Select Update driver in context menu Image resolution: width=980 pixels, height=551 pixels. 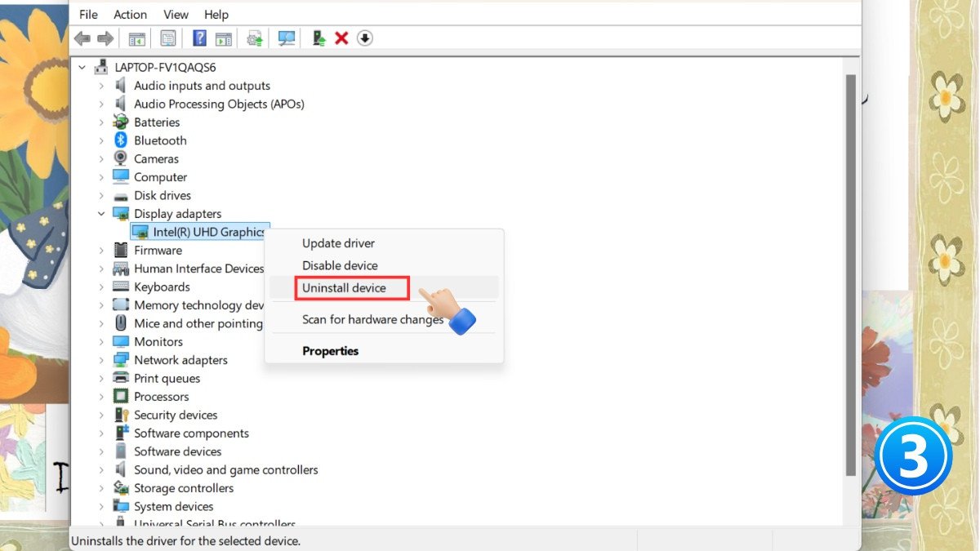point(338,243)
